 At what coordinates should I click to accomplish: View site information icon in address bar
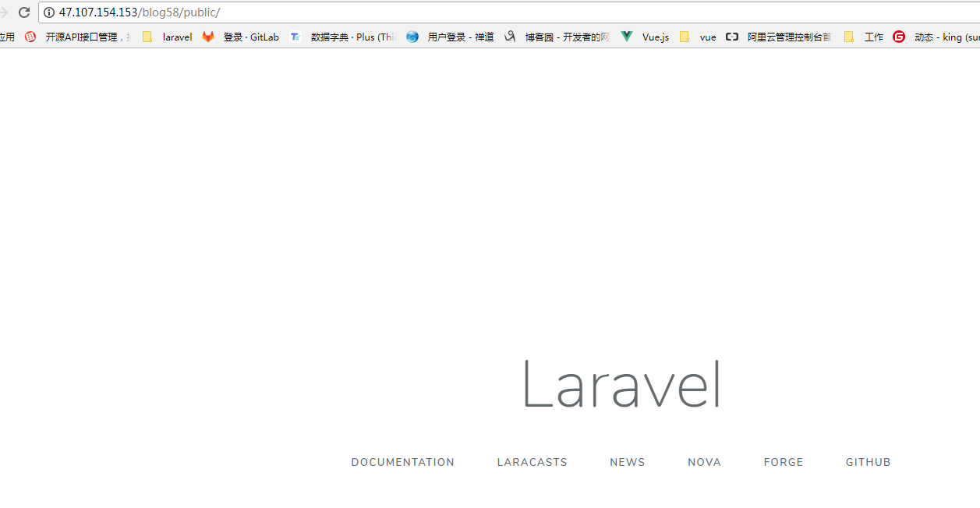[x=49, y=12]
